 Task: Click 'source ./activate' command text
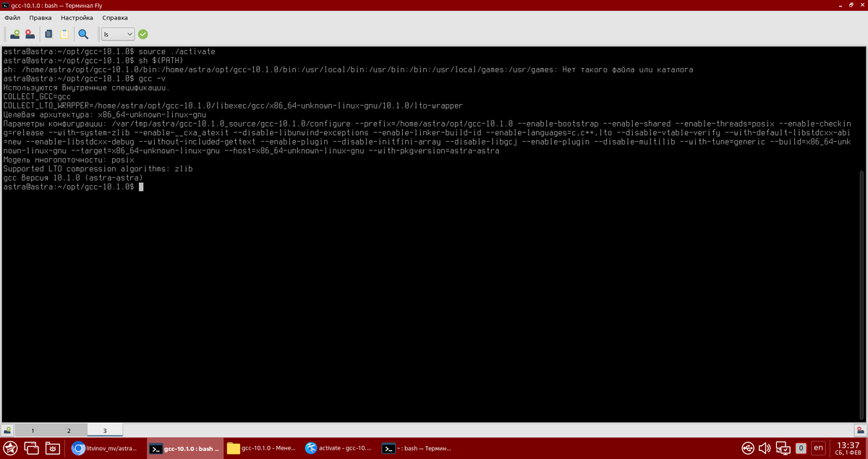point(176,51)
